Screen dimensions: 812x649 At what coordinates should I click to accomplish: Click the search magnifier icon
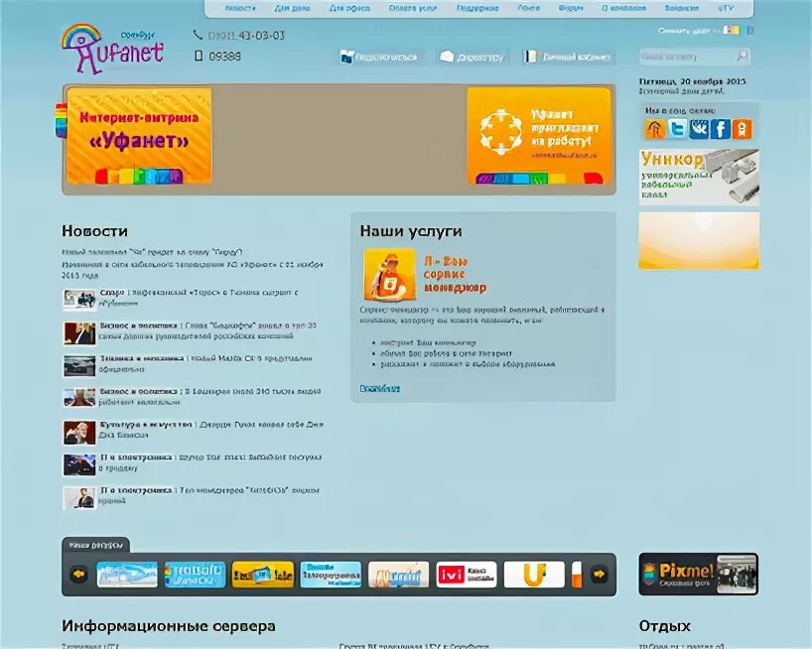(743, 56)
